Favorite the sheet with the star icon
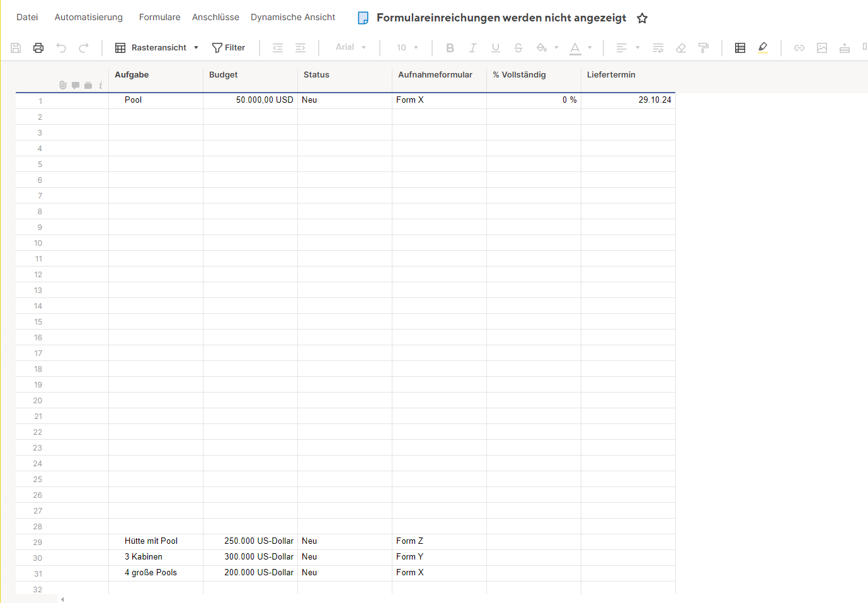The image size is (868, 603). (642, 18)
